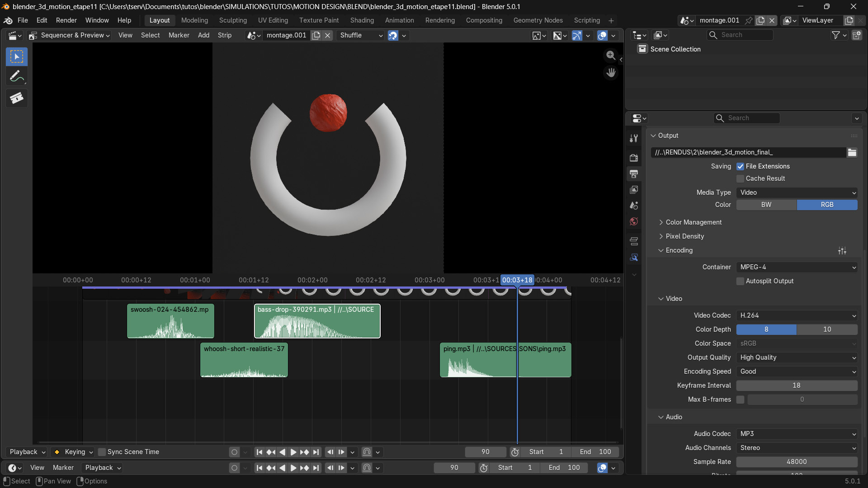Click the hand pan icon in preview
The image size is (868, 488).
(611, 72)
